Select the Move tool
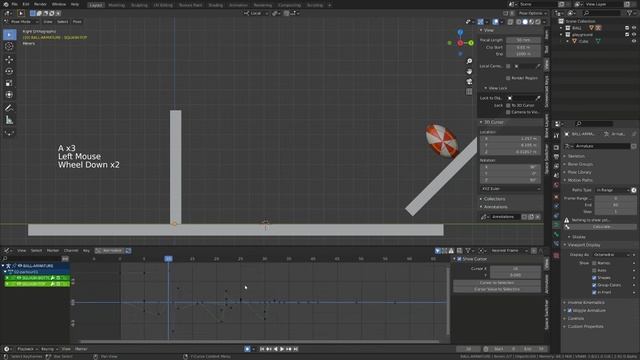This screenshot has width=640, height=360. point(9,60)
